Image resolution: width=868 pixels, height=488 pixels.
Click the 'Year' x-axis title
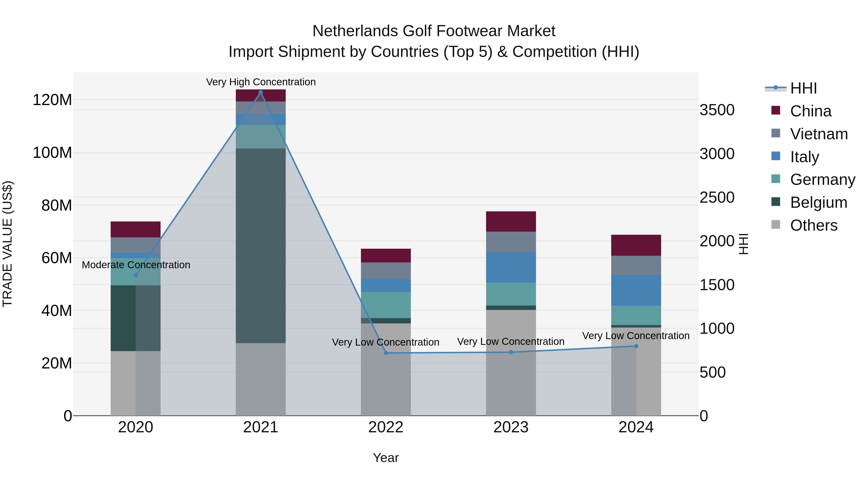coord(386,458)
